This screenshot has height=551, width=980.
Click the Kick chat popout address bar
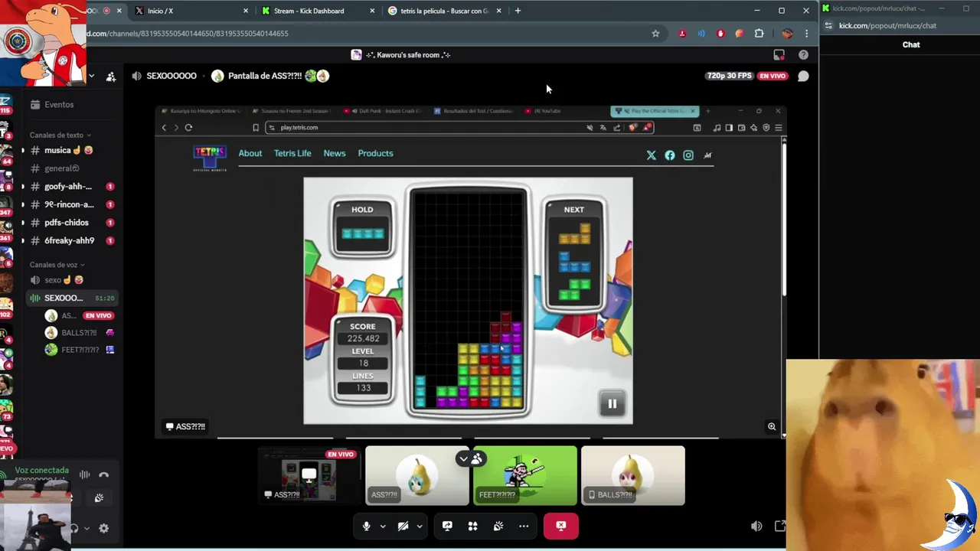click(x=900, y=25)
